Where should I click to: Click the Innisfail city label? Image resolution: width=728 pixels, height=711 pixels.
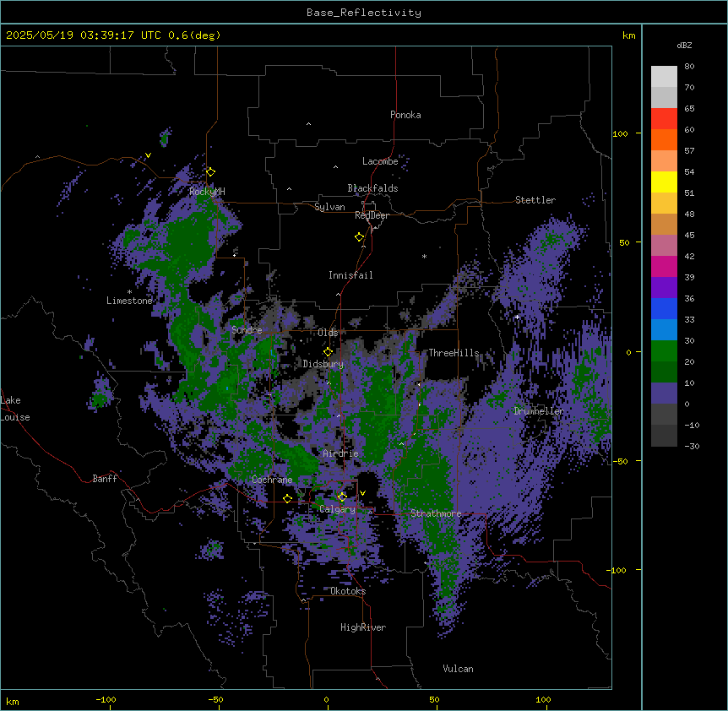click(350, 275)
